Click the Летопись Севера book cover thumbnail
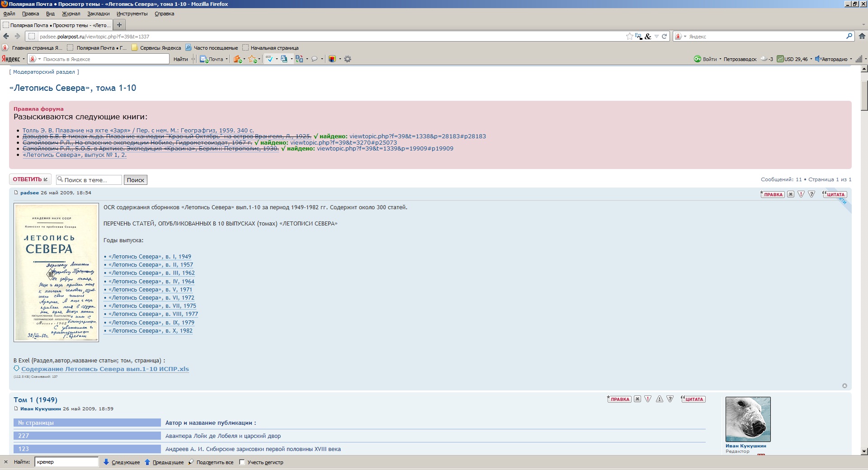Viewport: 868px width, 470px height. pyautogui.click(x=56, y=272)
